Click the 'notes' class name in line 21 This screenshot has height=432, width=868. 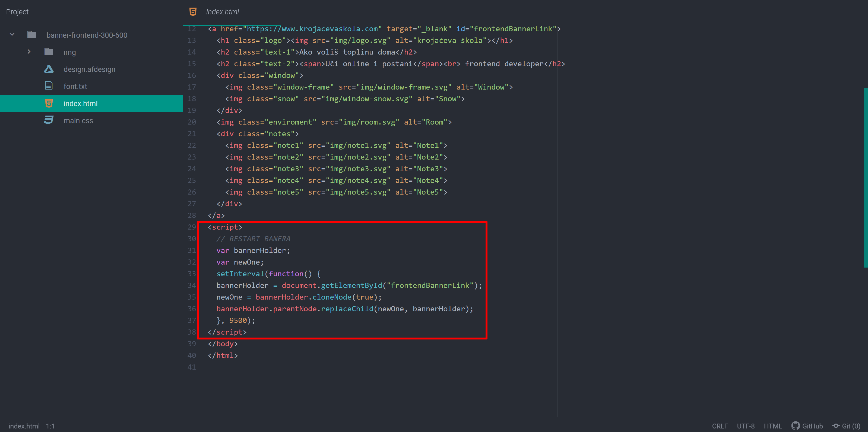pos(279,134)
